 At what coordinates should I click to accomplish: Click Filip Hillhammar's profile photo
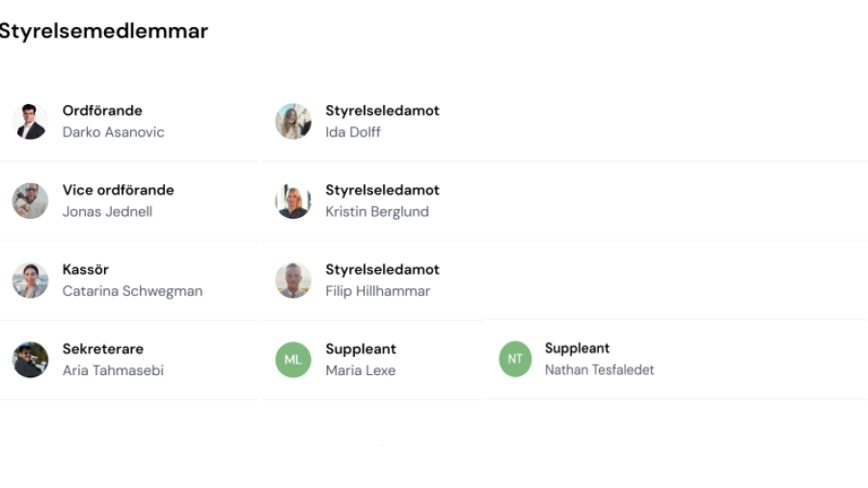click(x=293, y=281)
